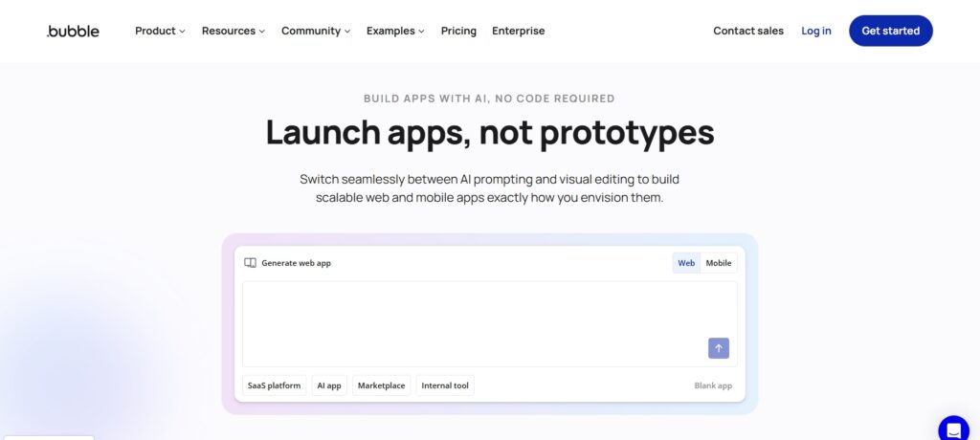Image resolution: width=980 pixels, height=440 pixels.
Task: Submit the prompt with the arrow button
Action: point(718,348)
